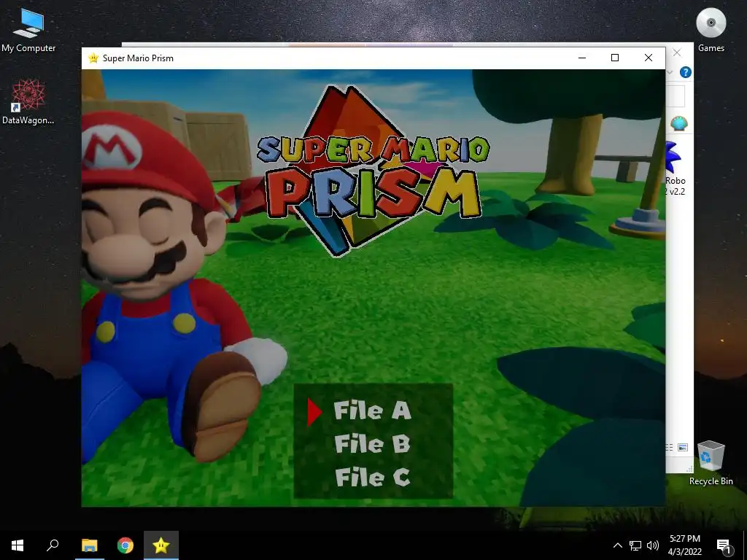Open the clock showing 5:27 PM
Viewport: 747px width, 560px height.
pos(685,545)
